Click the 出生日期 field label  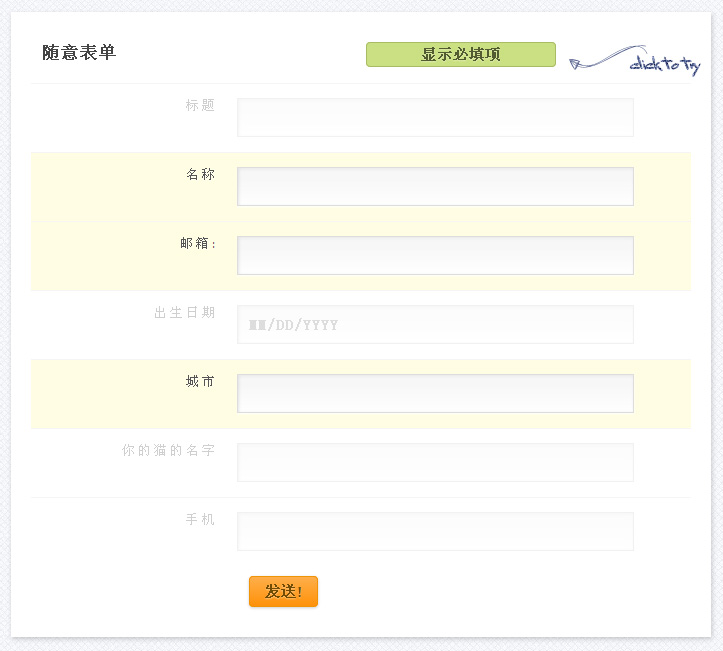[184, 312]
